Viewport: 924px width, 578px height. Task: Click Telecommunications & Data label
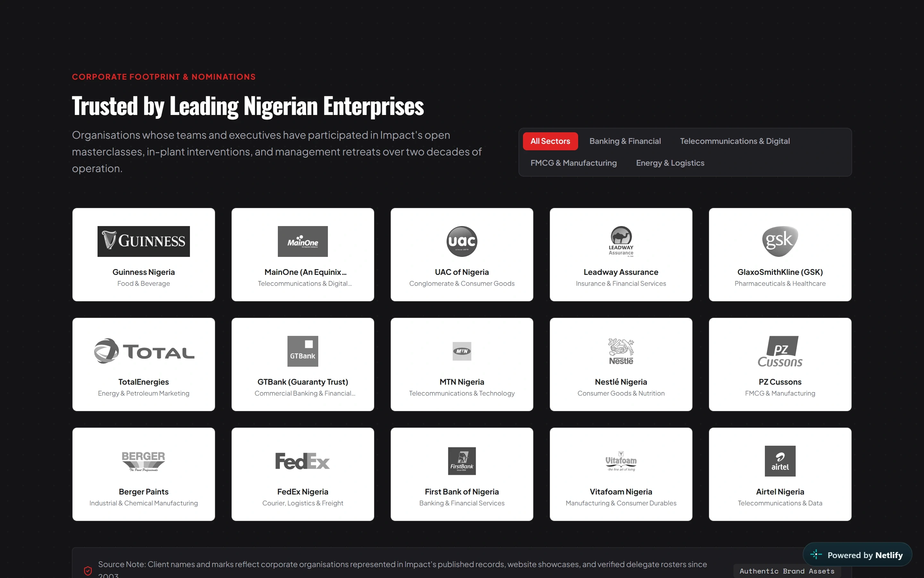click(780, 503)
